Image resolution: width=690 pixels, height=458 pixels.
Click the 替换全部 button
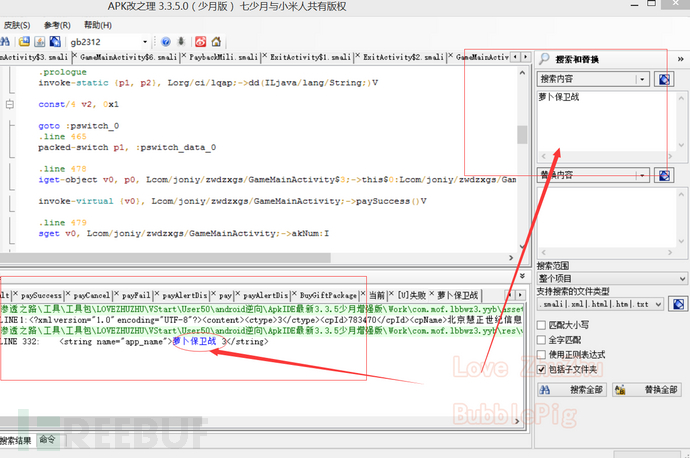pos(647,390)
